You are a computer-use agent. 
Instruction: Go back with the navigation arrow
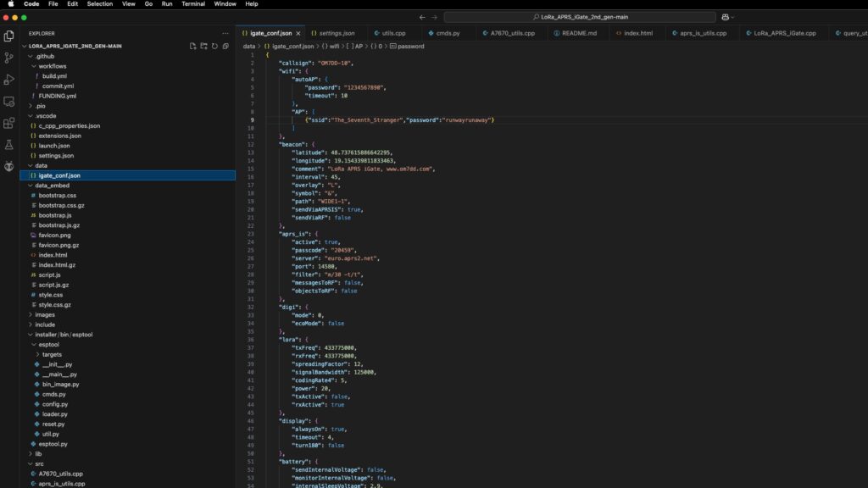(422, 17)
